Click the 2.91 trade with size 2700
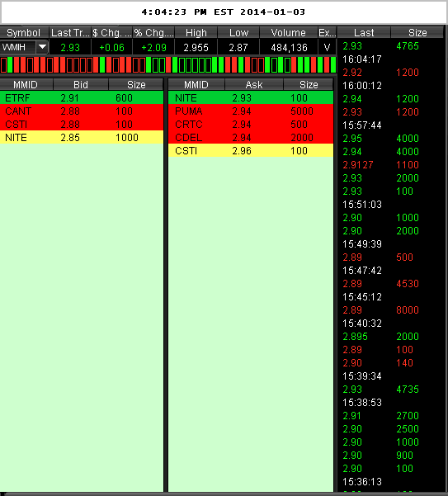The width and height of the screenshot is (448, 496). 380,416
